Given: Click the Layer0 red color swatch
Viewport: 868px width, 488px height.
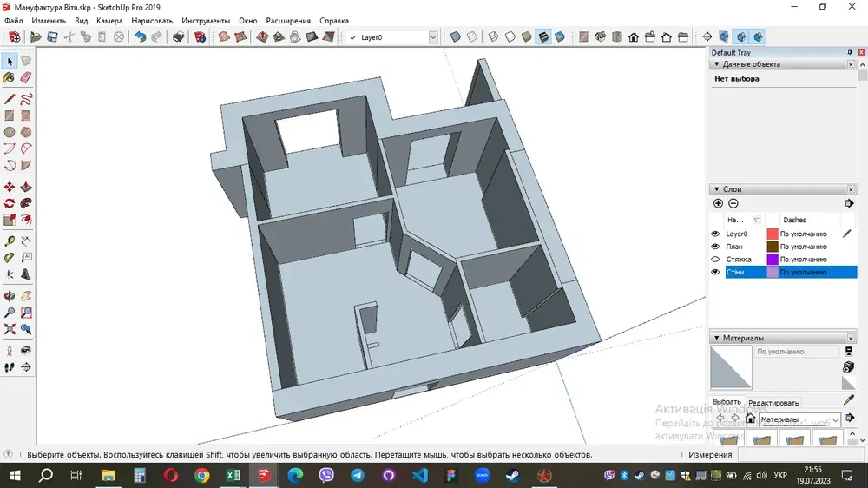Looking at the screenshot, I should [773, 234].
